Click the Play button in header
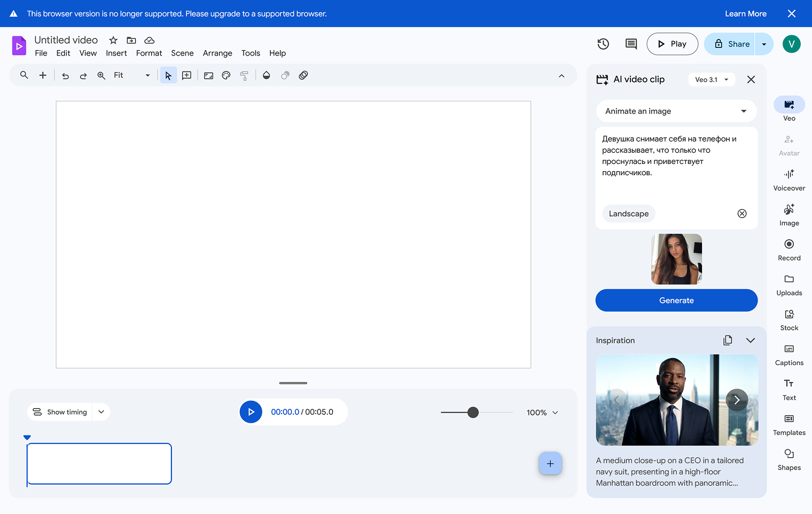 click(x=672, y=44)
